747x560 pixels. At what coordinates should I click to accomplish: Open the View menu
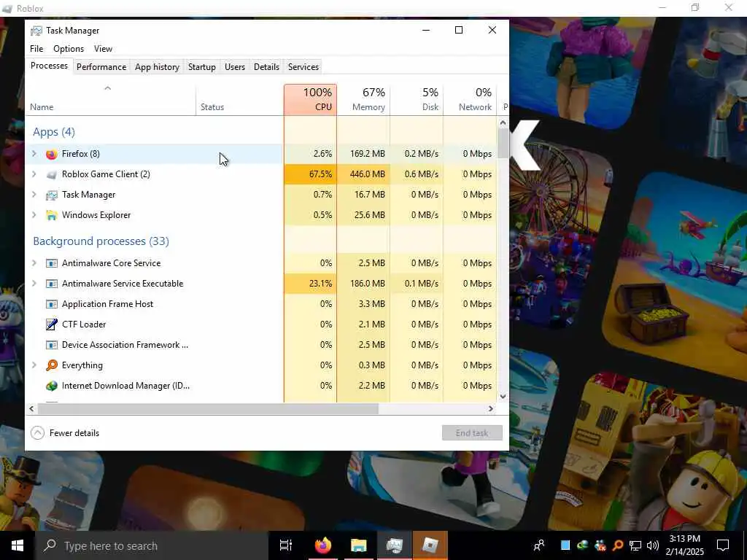point(103,49)
